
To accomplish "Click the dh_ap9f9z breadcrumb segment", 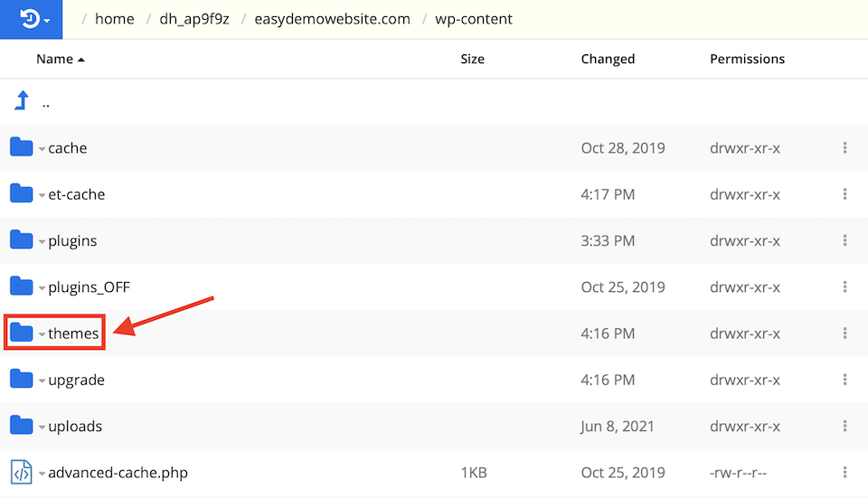I will 193,19.
